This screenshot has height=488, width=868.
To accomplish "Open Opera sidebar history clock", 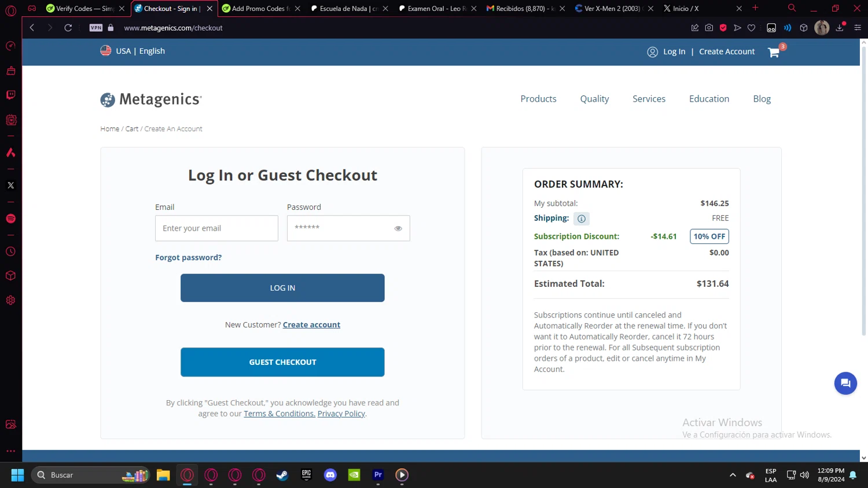I will (x=10, y=252).
